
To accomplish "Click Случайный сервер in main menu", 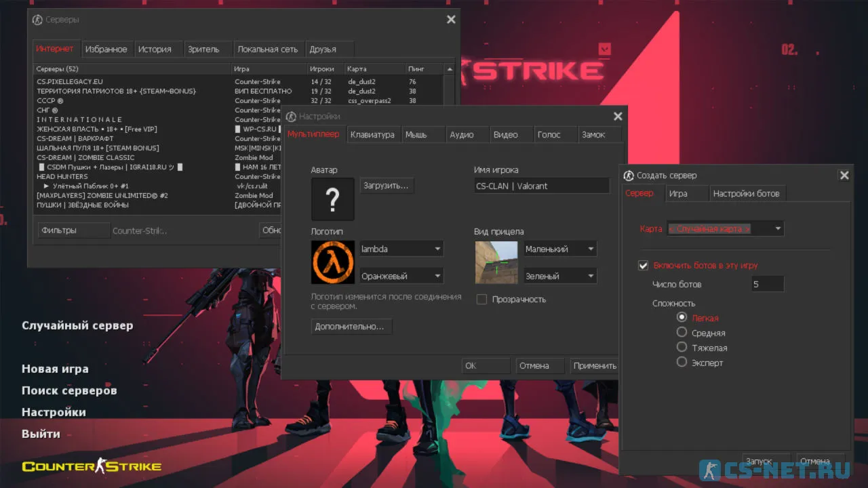I will click(77, 325).
